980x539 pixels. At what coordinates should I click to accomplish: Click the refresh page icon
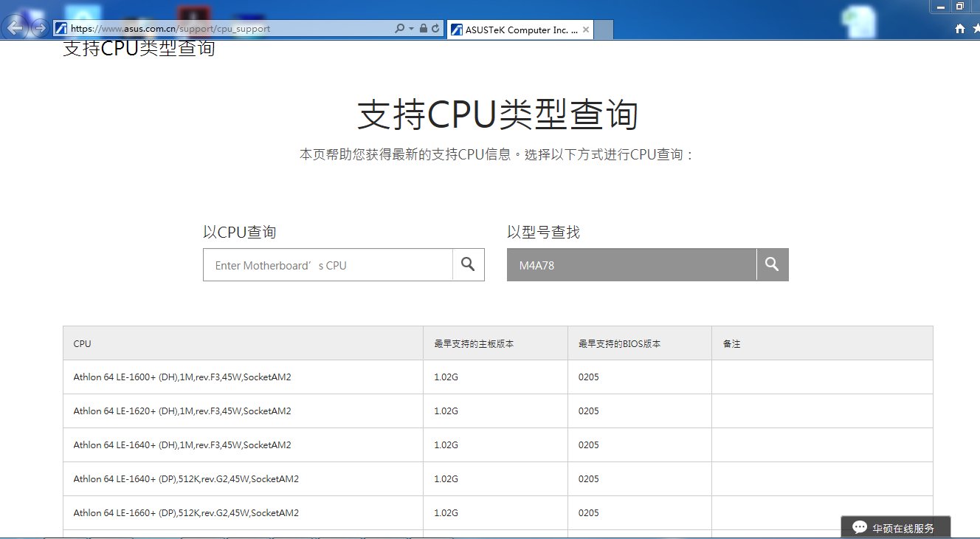[434, 28]
